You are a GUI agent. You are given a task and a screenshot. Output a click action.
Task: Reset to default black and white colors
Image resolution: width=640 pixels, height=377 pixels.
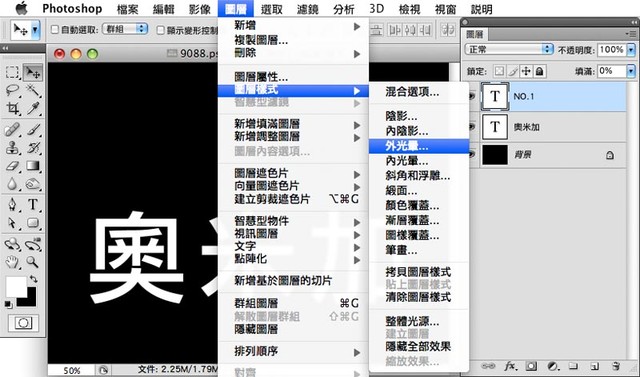(8, 304)
